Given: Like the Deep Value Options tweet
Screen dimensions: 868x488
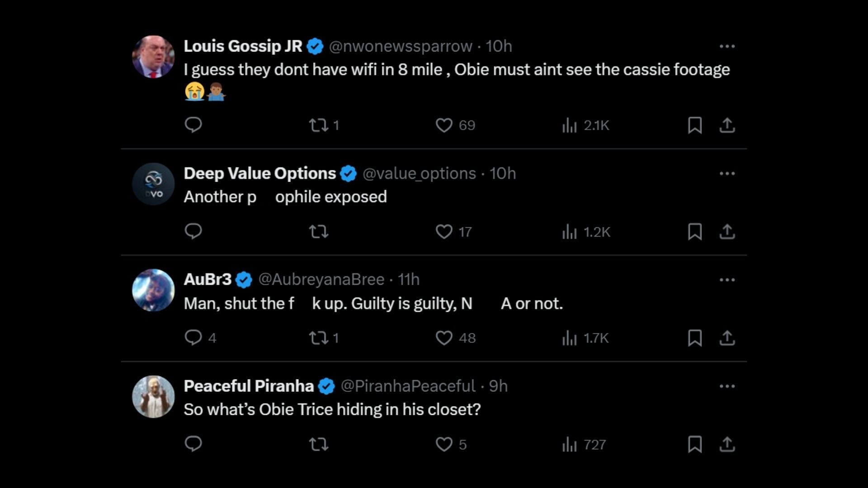Looking at the screenshot, I should pos(444,232).
